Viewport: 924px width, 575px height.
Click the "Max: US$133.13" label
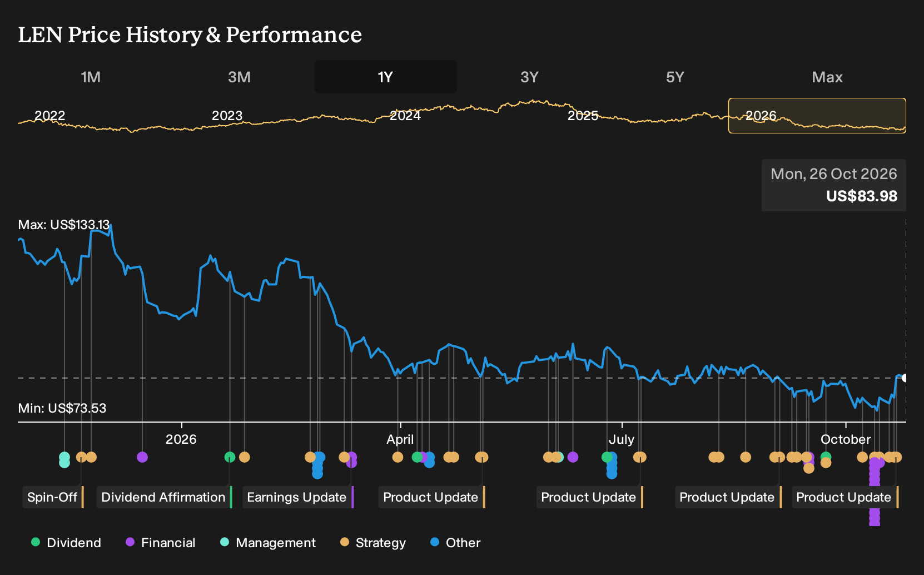click(64, 225)
